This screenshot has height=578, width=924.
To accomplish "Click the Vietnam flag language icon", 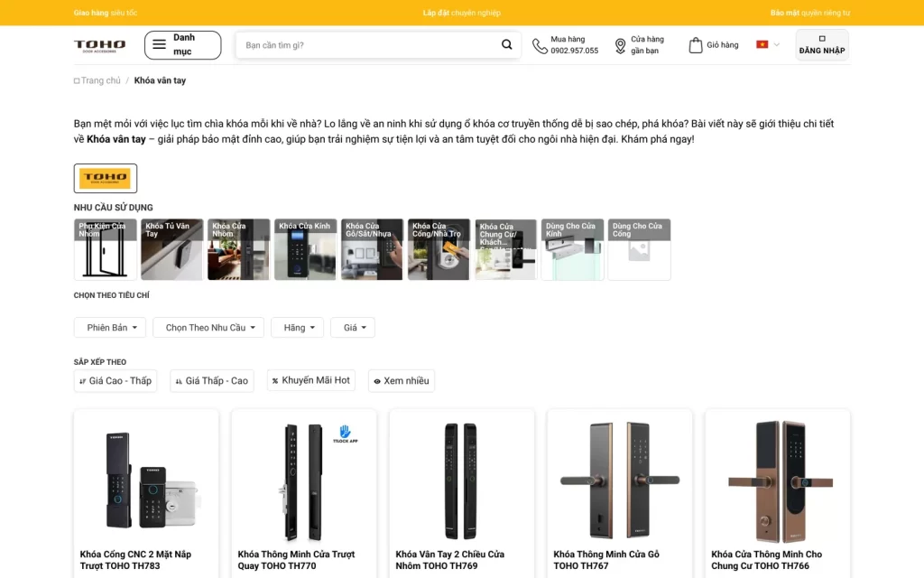I will (x=762, y=44).
